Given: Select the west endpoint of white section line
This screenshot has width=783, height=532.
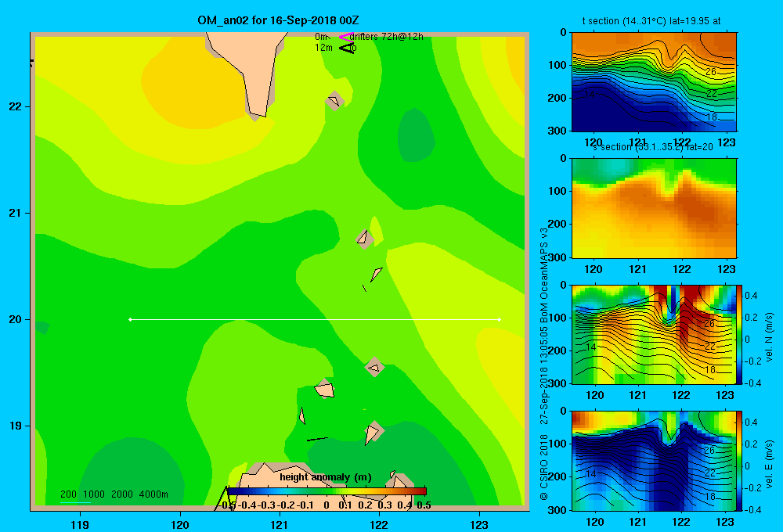Looking at the screenshot, I should point(130,319).
